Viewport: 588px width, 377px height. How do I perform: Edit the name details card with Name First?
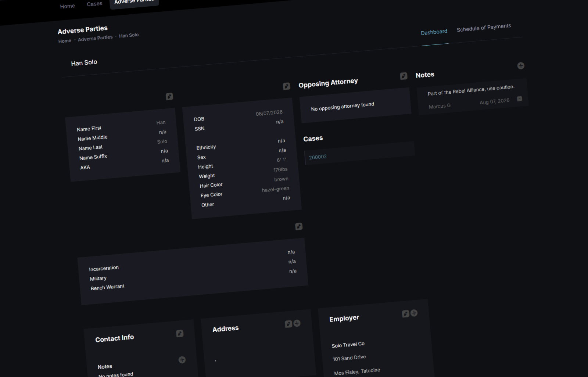click(x=169, y=97)
